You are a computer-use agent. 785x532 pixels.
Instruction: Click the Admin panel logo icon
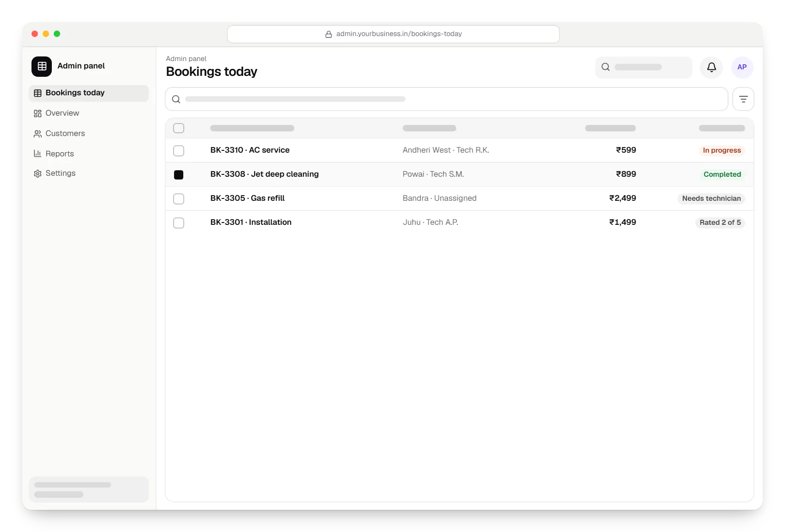click(x=42, y=66)
